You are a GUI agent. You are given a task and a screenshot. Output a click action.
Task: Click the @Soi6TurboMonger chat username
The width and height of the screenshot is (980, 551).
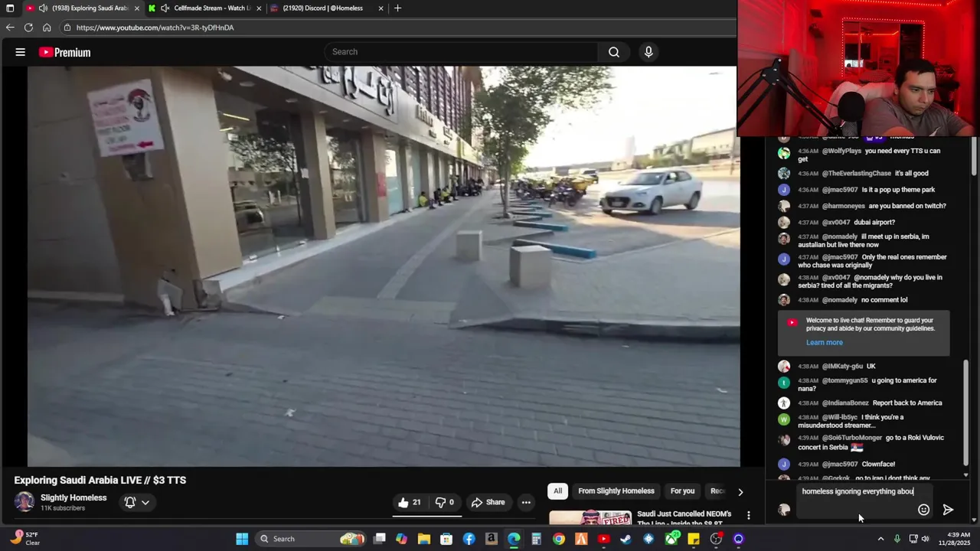[852, 438]
